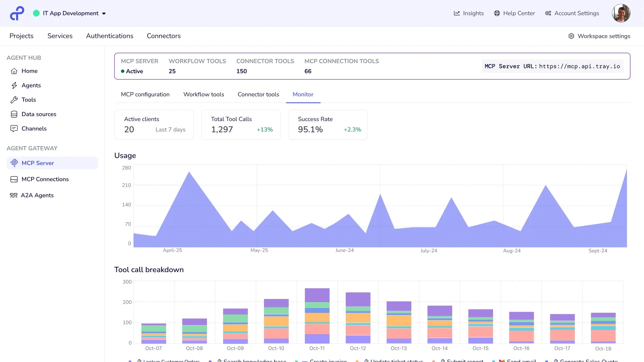This screenshot has width=644, height=362.
Task: Click the Agents lightning bolt icon
Action: tap(14, 85)
